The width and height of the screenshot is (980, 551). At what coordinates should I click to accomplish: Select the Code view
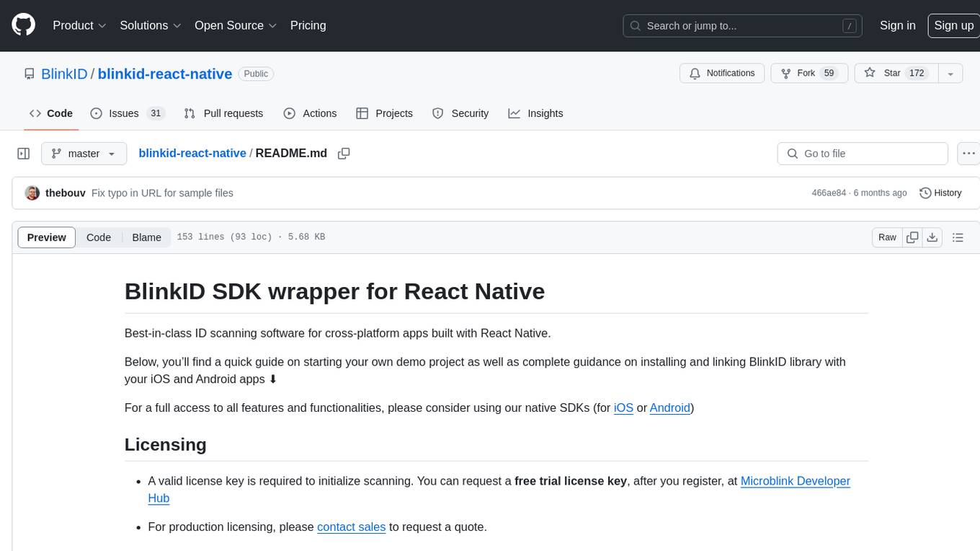point(99,237)
